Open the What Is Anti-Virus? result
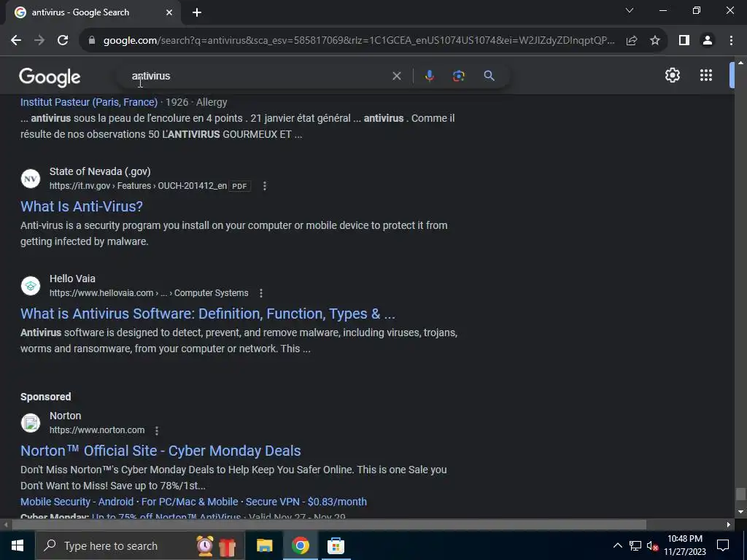 click(82, 206)
